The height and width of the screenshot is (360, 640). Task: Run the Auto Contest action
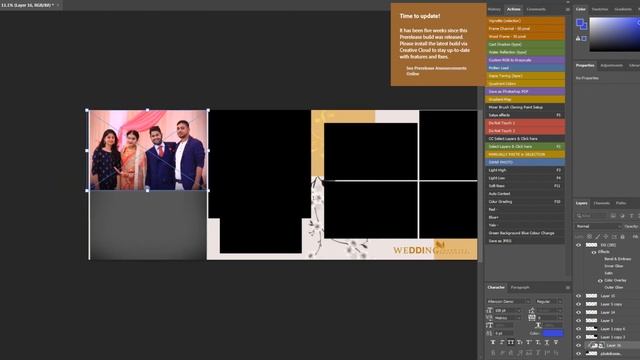click(x=525, y=194)
